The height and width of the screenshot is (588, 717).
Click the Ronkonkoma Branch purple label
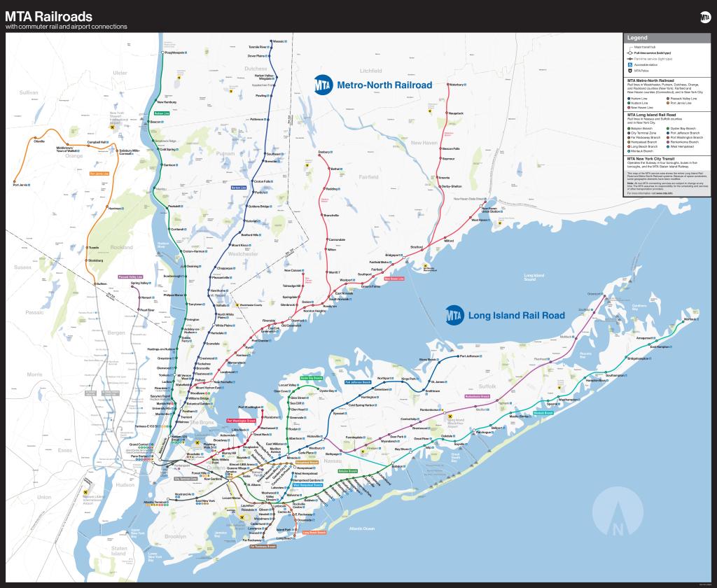pos(476,395)
